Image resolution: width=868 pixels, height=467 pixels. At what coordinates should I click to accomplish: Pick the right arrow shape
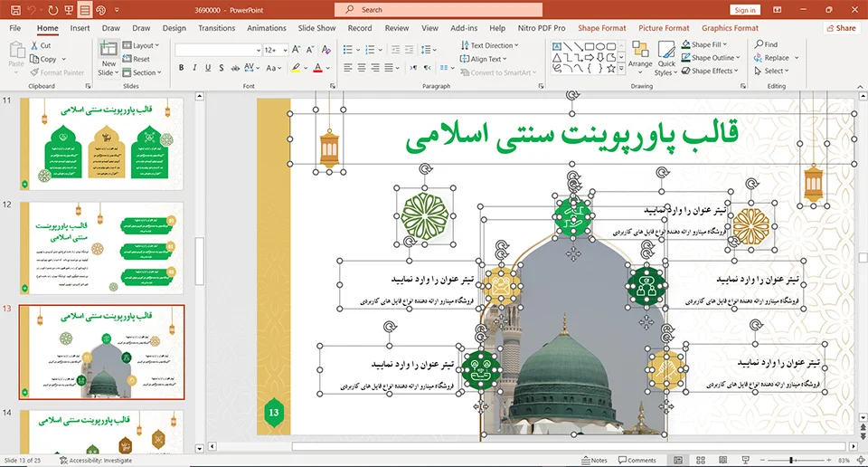click(x=590, y=58)
